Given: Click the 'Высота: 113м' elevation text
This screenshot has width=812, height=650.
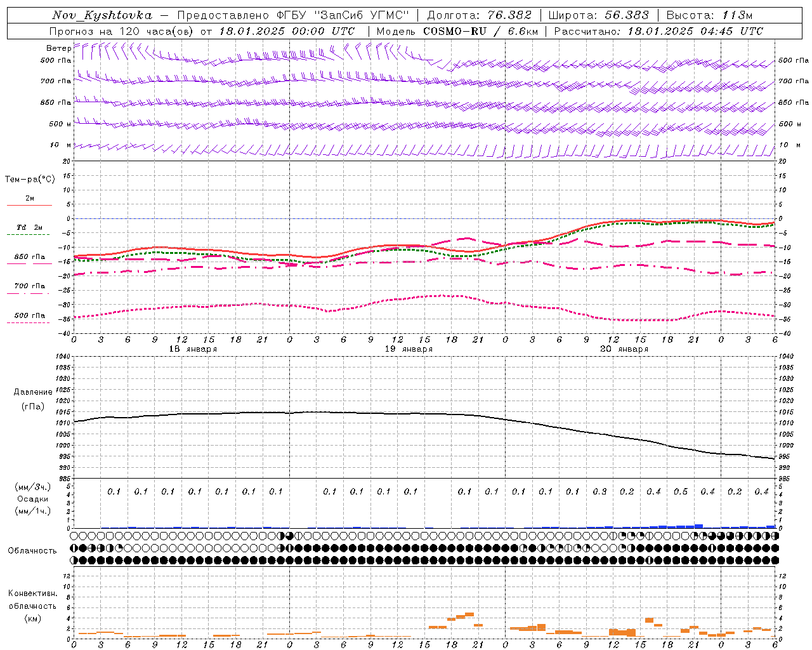Looking at the screenshot, I should click(709, 15).
